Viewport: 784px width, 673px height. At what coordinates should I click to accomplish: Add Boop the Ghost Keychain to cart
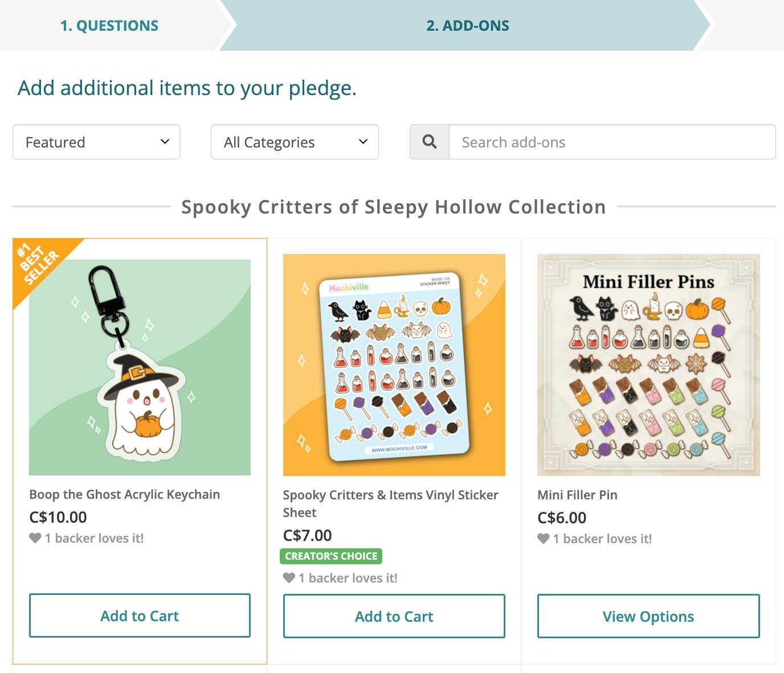click(x=140, y=615)
